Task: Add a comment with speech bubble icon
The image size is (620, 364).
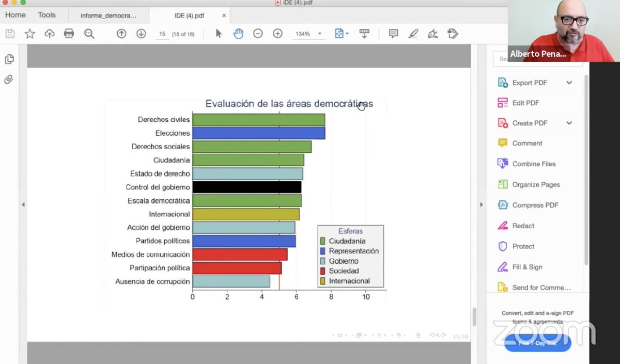Action: coord(393,34)
